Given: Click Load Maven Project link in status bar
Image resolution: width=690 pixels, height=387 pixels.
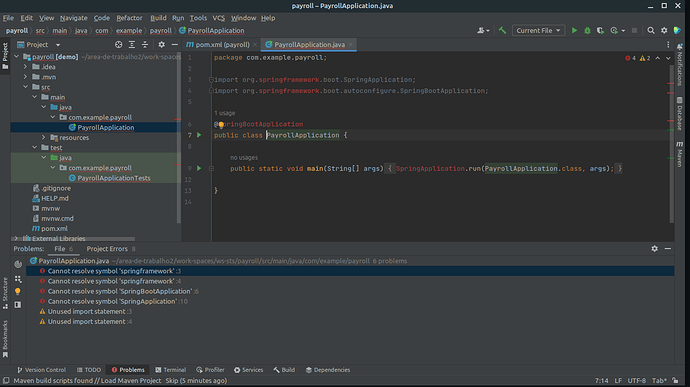Looking at the screenshot, I should (x=131, y=381).
